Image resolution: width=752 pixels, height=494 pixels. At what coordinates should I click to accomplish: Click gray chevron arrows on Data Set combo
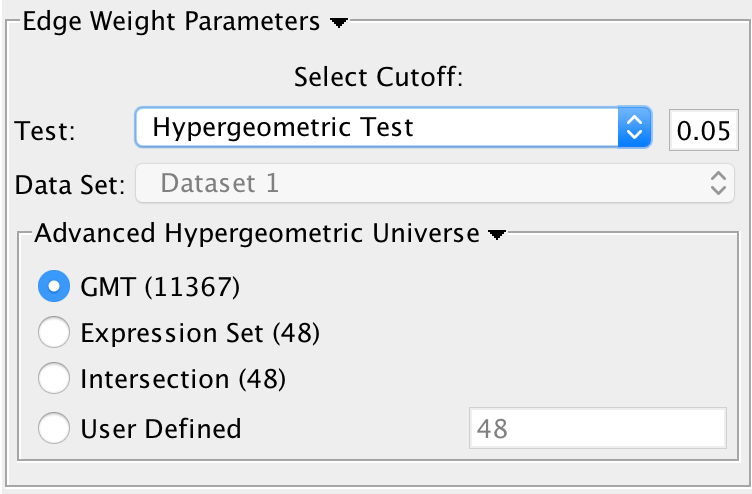[x=716, y=183]
